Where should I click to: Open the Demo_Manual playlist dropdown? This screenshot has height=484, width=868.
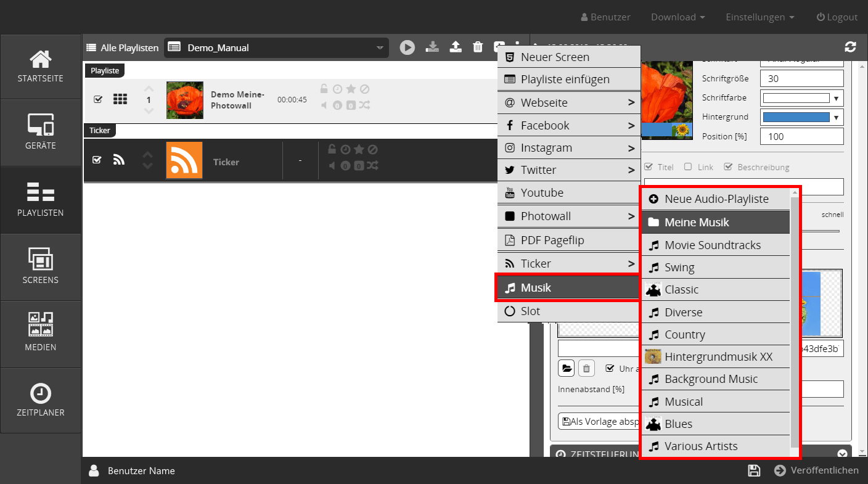click(276, 47)
